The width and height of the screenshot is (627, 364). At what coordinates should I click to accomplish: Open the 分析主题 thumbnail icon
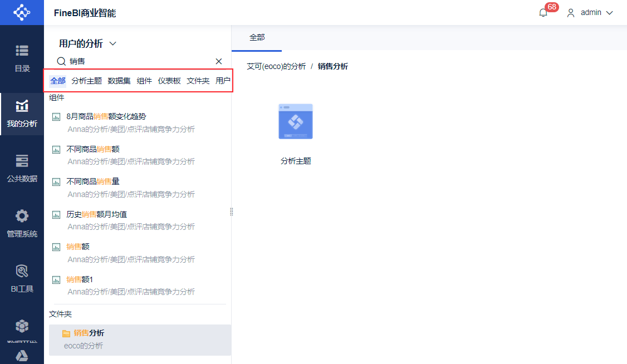296,121
